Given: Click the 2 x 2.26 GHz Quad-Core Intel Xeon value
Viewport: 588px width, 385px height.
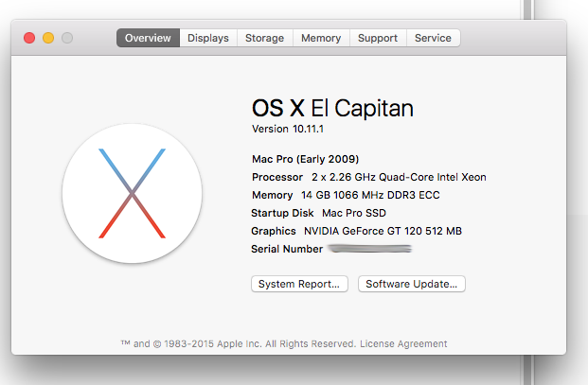Looking at the screenshot, I should pyautogui.click(x=399, y=177).
